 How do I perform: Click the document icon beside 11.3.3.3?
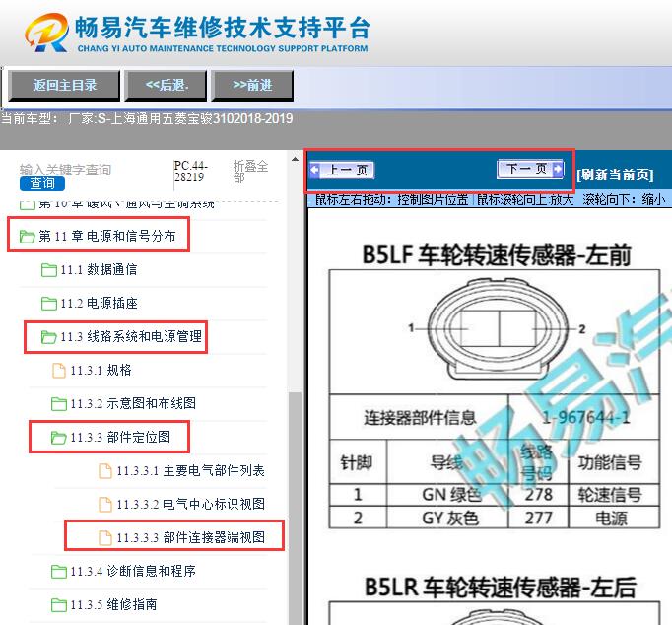[105, 537]
